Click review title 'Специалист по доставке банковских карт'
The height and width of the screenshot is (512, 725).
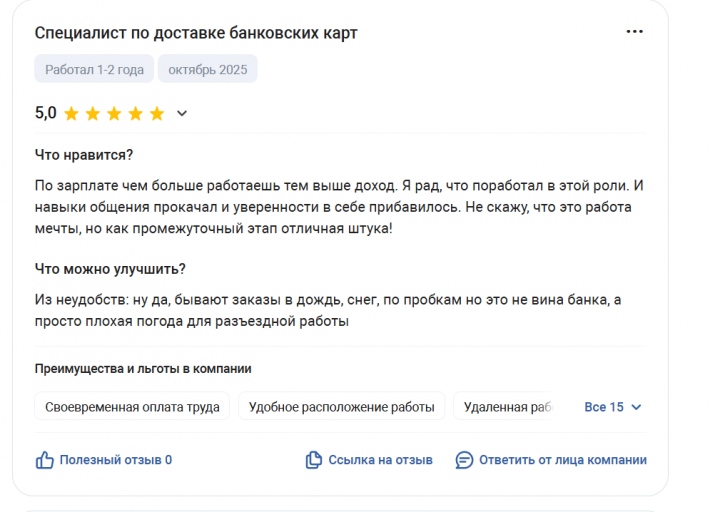coord(196,33)
